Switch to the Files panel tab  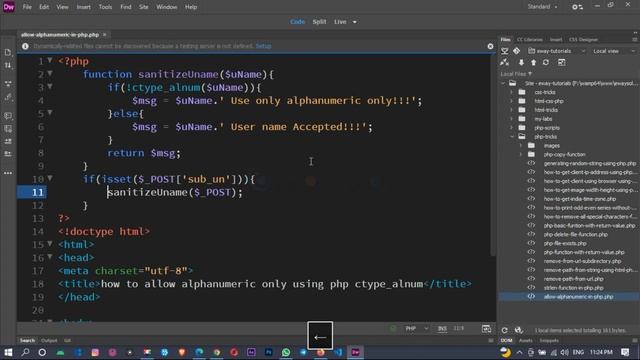click(505, 40)
